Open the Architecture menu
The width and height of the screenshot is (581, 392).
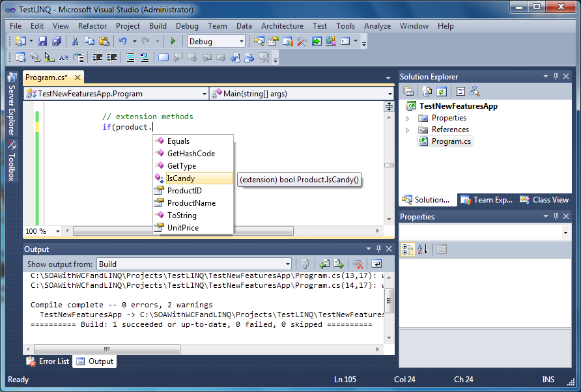click(x=282, y=26)
